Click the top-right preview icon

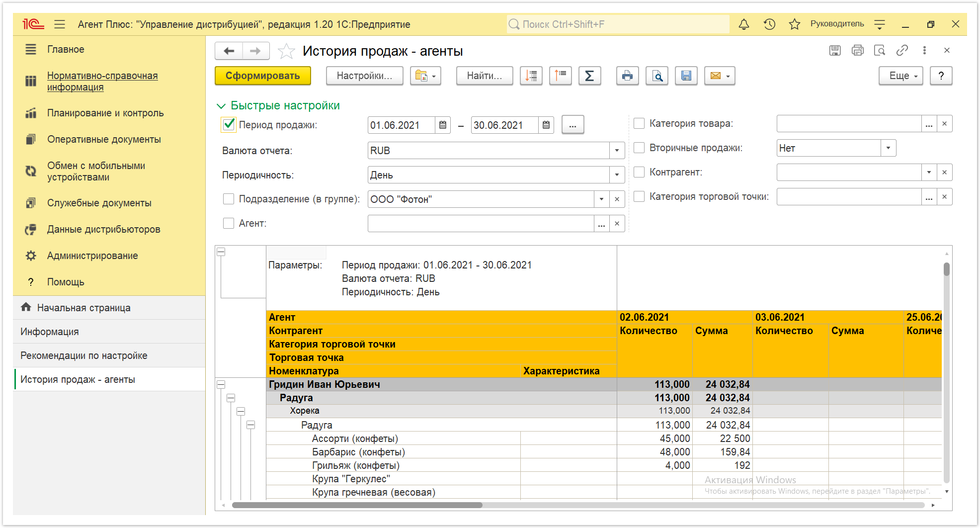point(880,50)
